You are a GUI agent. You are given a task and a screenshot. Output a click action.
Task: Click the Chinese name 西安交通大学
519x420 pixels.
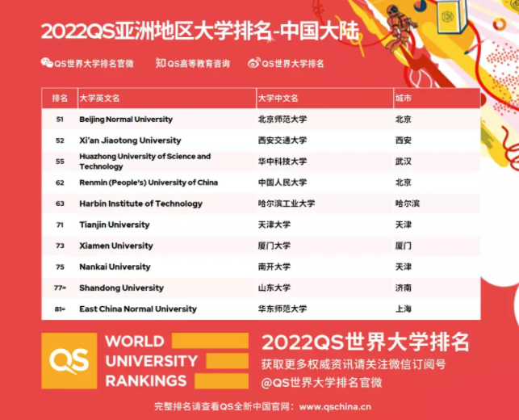[x=283, y=141]
